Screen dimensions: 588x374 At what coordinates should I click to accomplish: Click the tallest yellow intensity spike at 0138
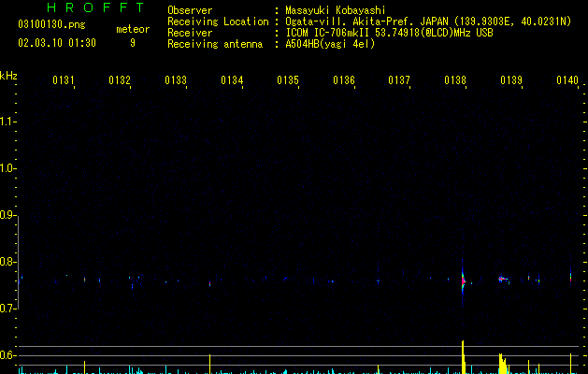(x=463, y=357)
